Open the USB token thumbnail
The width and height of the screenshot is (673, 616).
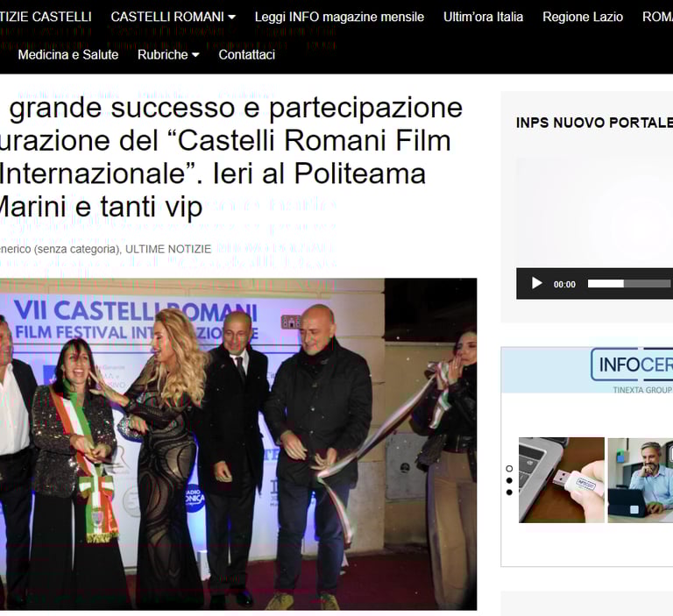click(x=562, y=480)
